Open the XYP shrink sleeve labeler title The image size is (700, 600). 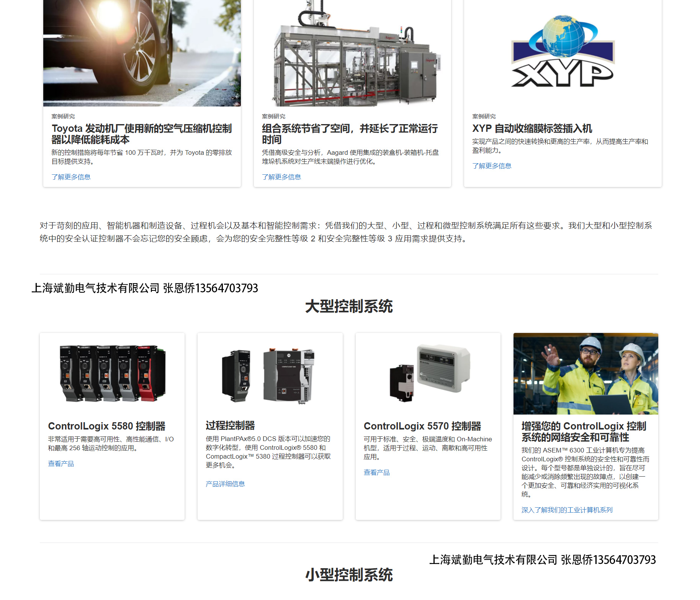(532, 128)
